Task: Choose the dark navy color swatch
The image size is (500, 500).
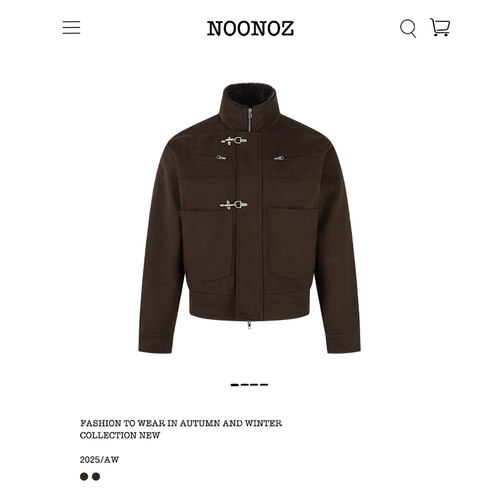Action: click(96, 476)
